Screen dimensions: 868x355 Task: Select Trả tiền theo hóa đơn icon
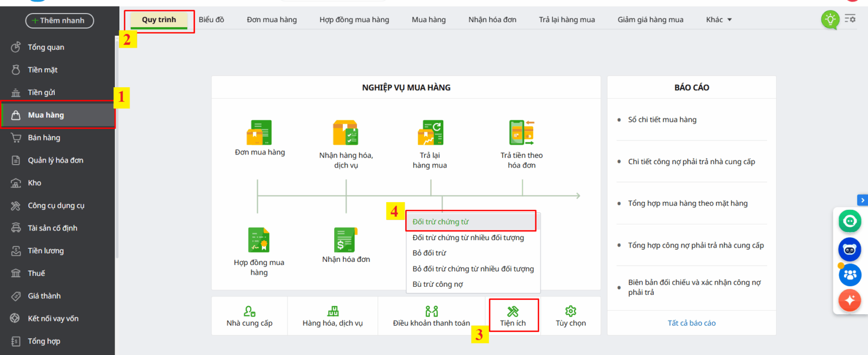521,133
